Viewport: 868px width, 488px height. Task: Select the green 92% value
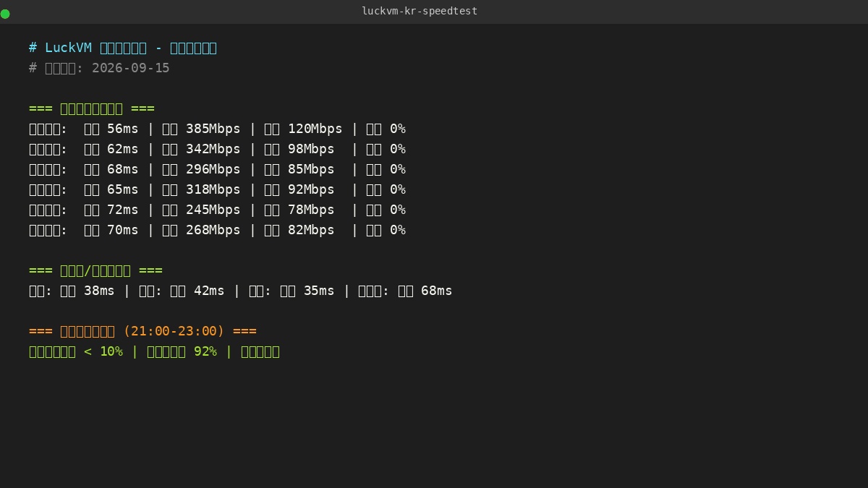point(205,351)
